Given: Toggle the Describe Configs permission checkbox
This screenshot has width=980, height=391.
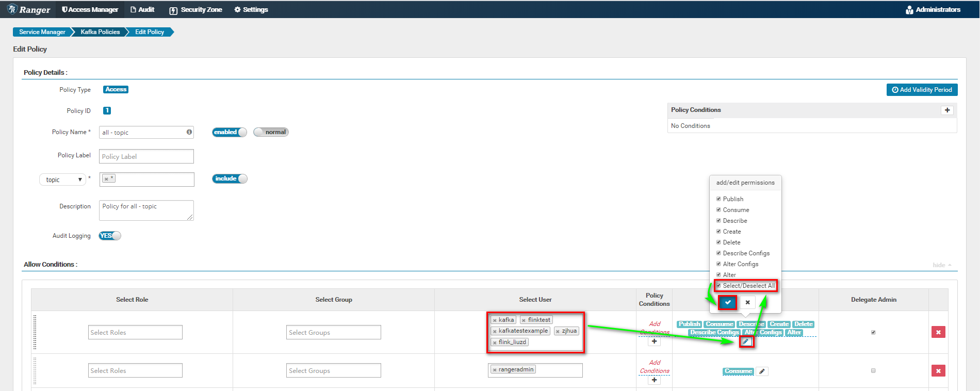Looking at the screenshot, I should click(x=718, y=253).
